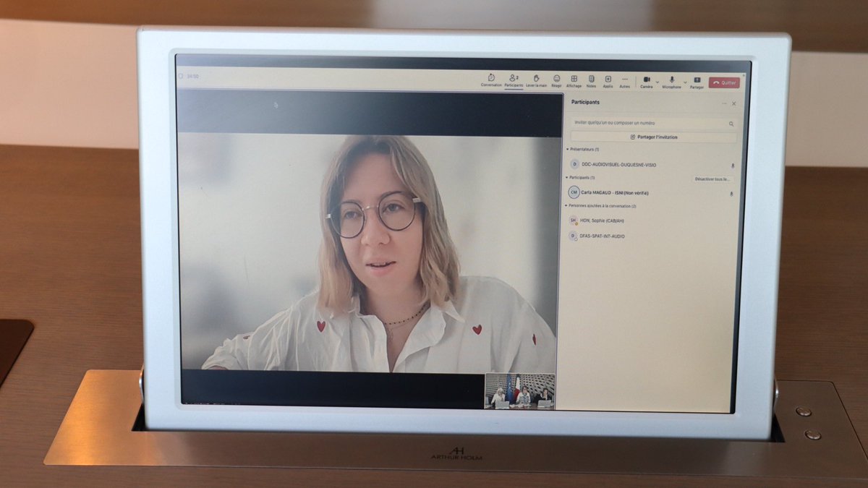Click the self-view video thumbnail
This screenshot has height=488, width=868.
519,391
